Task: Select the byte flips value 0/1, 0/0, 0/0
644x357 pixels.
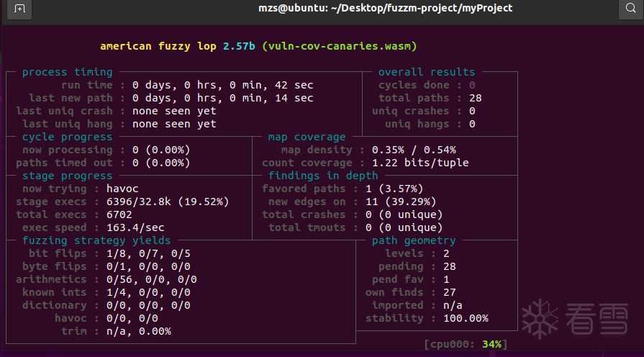Action: click(148, 266)
